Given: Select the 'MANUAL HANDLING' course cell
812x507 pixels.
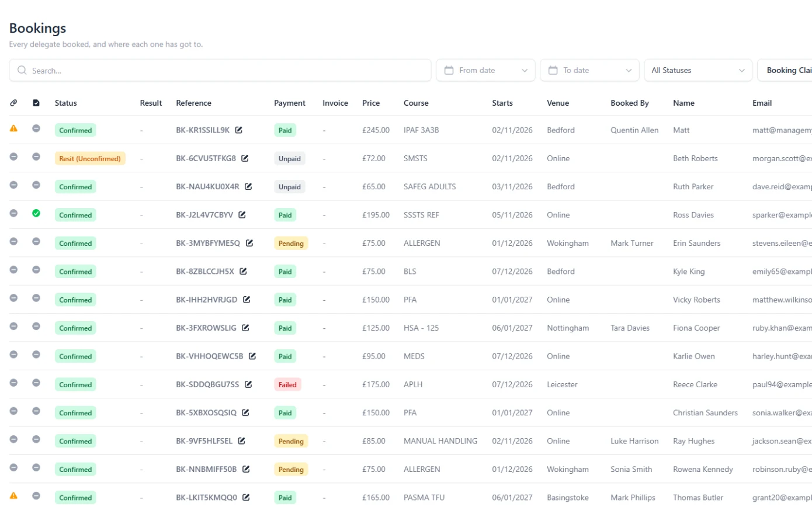Looking at the screenshot, I should pyautogui.click(x=440, y=441).
